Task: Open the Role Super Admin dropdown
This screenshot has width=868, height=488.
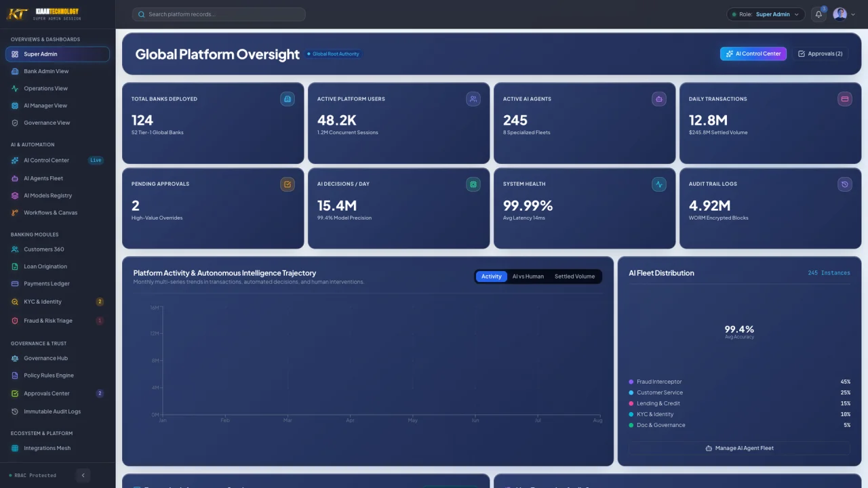Action: [766, 14]
